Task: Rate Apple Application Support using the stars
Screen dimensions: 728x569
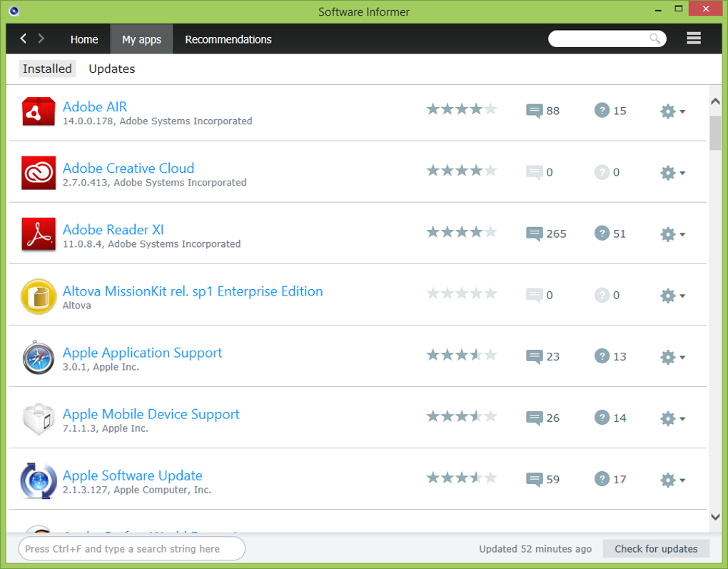Action: pos(462,355)
